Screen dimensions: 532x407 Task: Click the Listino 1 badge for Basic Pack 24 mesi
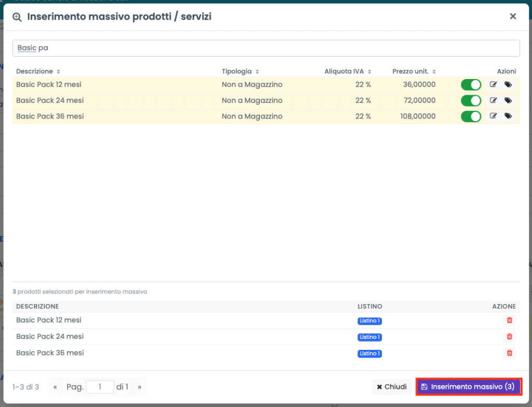point(369,337)
